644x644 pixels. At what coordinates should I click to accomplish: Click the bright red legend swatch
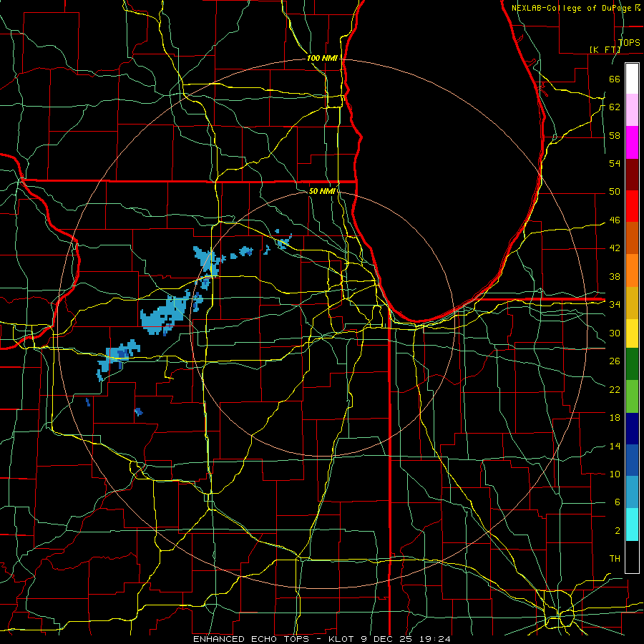coord(632,206)
